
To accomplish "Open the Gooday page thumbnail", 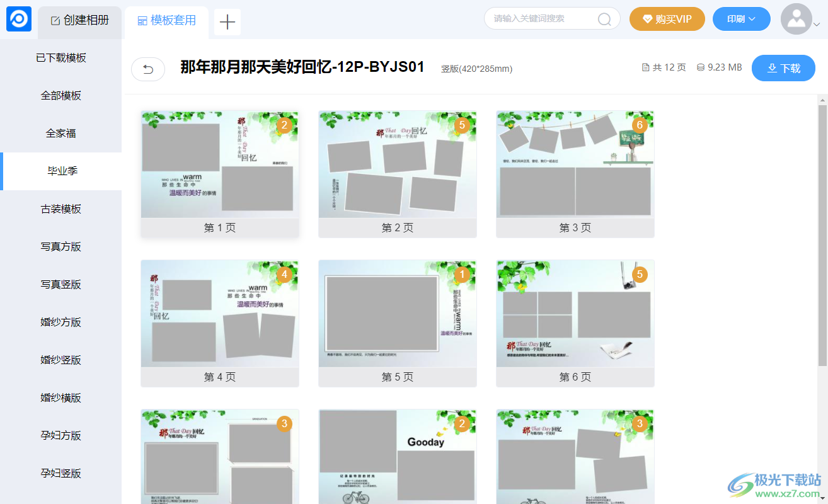I will tap(398, 457).
